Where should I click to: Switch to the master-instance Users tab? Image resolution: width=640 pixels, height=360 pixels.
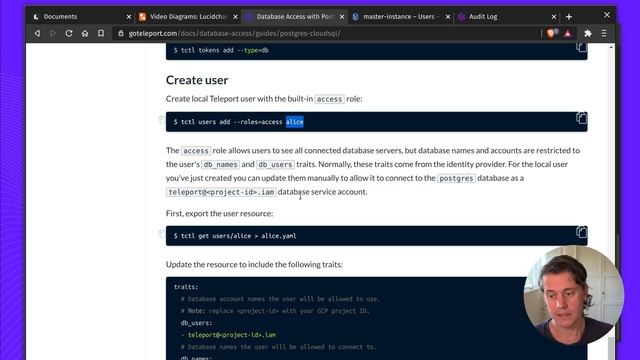pos(401,17)
